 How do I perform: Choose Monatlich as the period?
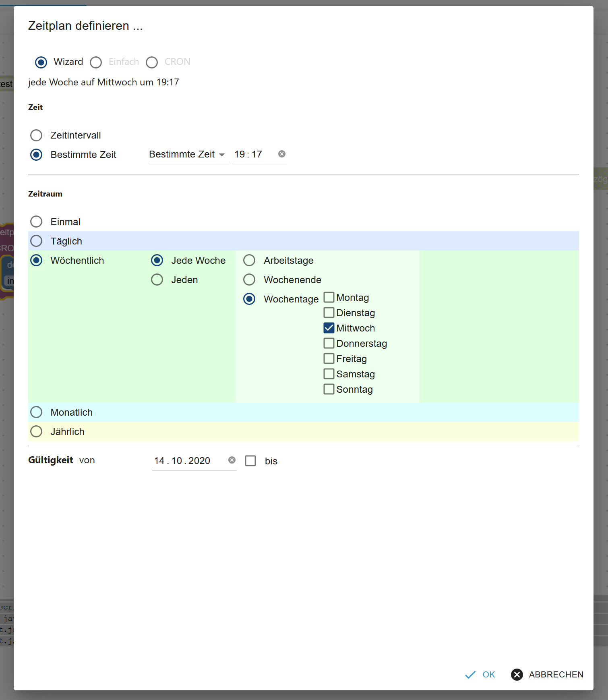[36, 412]
